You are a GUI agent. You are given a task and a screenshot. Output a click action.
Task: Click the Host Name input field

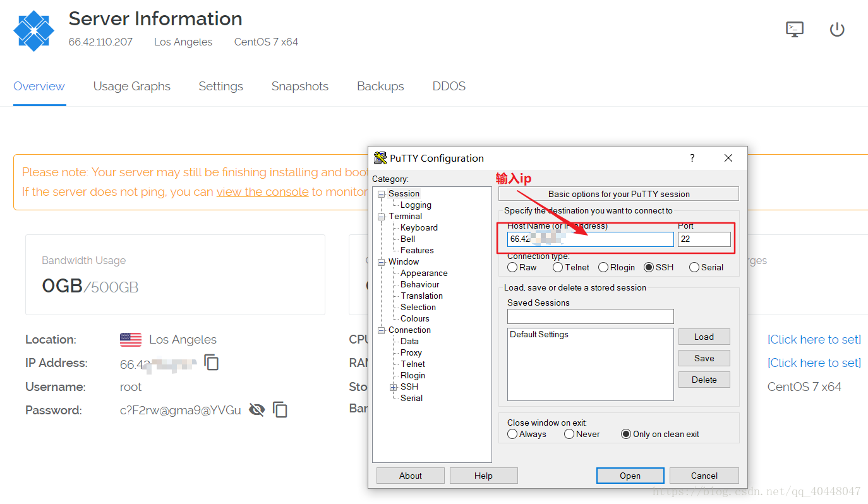tap(591, 239)
